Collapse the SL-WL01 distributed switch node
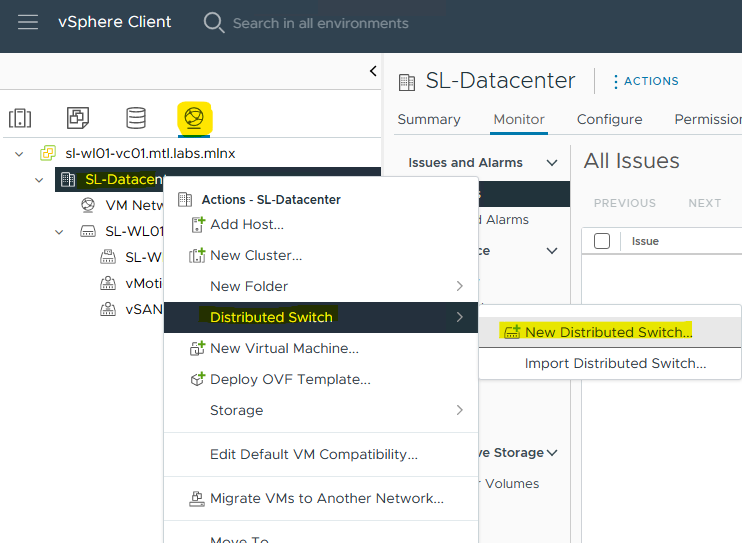Screen dimensions: 742x543 click(x=59, y=232)
